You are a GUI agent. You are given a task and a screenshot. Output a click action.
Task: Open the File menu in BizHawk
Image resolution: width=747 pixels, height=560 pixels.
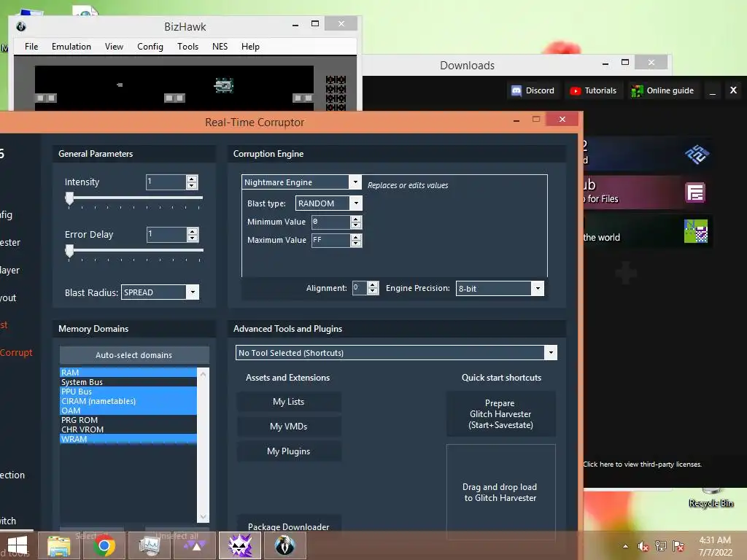31,46
